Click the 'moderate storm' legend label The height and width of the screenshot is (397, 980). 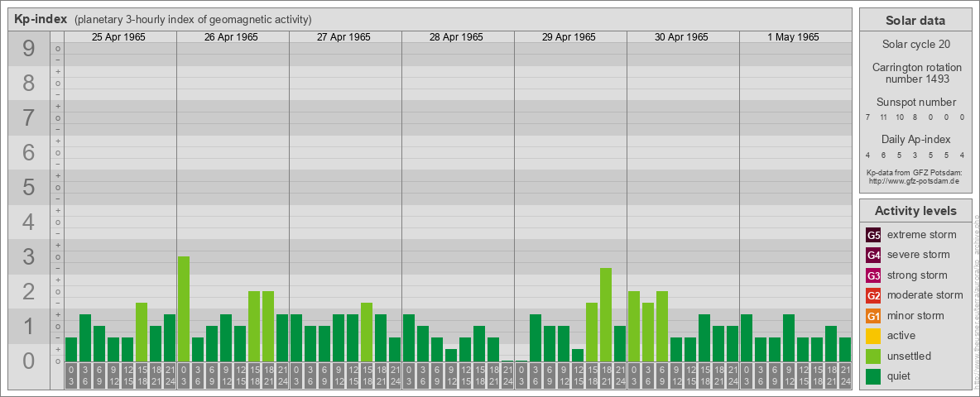click(x=925, y=295)
